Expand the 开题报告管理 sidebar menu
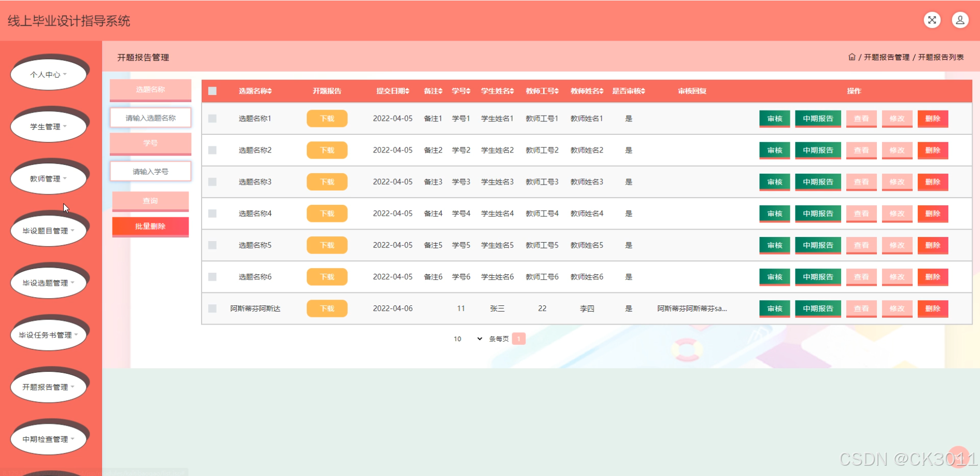The width and height of the screenshot is (980, 476). (x=48, y=387)
